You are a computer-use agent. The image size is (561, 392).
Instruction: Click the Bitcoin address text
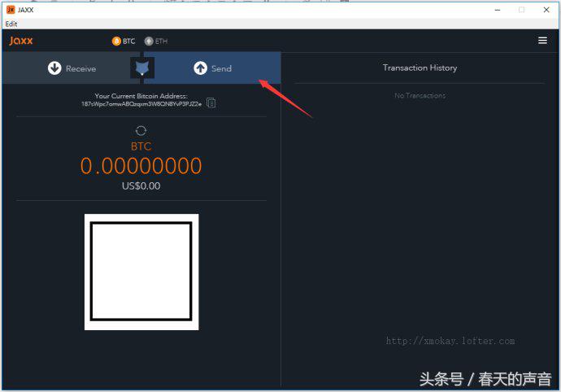coord(141,104)
